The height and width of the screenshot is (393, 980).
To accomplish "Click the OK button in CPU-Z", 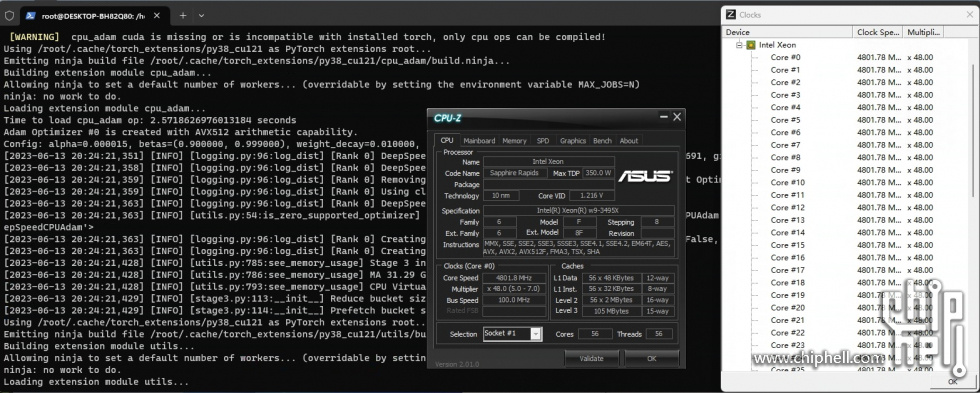I will tap(652, 359).
